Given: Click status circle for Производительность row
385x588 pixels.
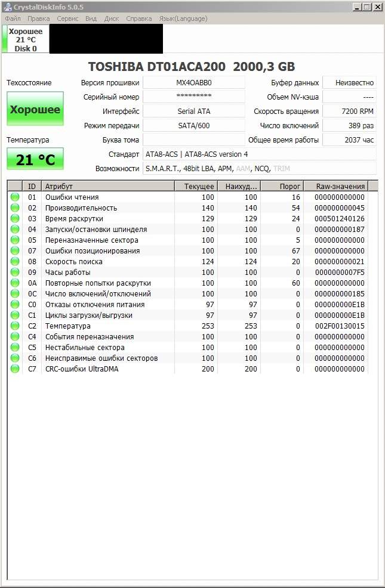Looking at the screenshot, I should coord(15,208).
